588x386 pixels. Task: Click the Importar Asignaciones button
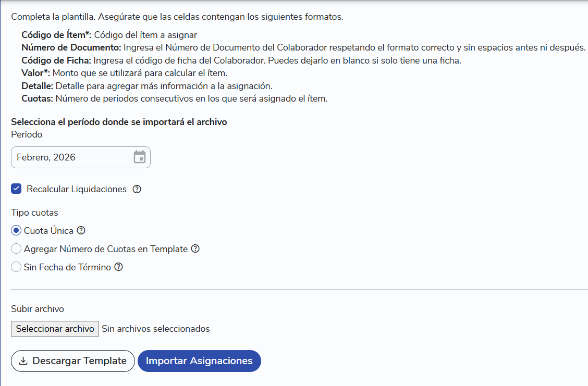199,361
